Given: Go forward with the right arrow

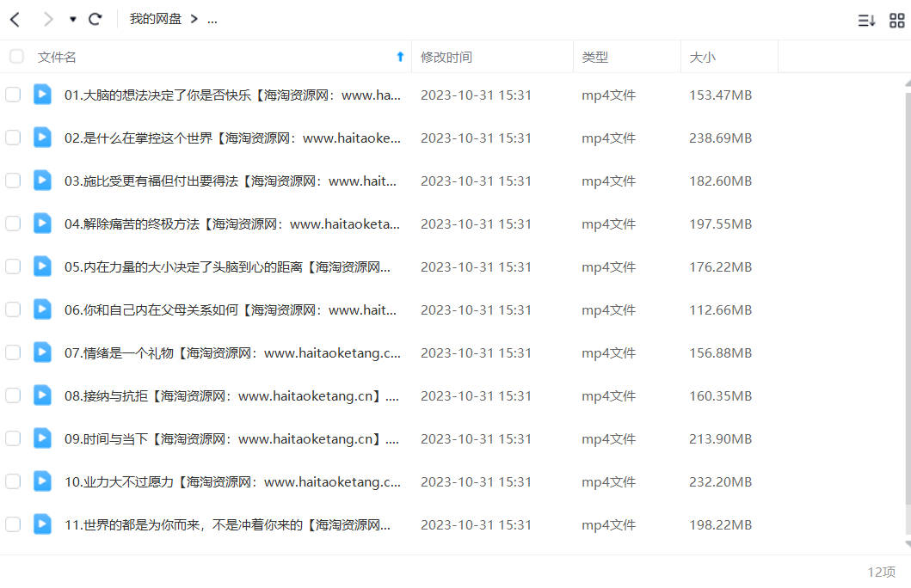Looking at the screenshot, I should pos(47,20).
